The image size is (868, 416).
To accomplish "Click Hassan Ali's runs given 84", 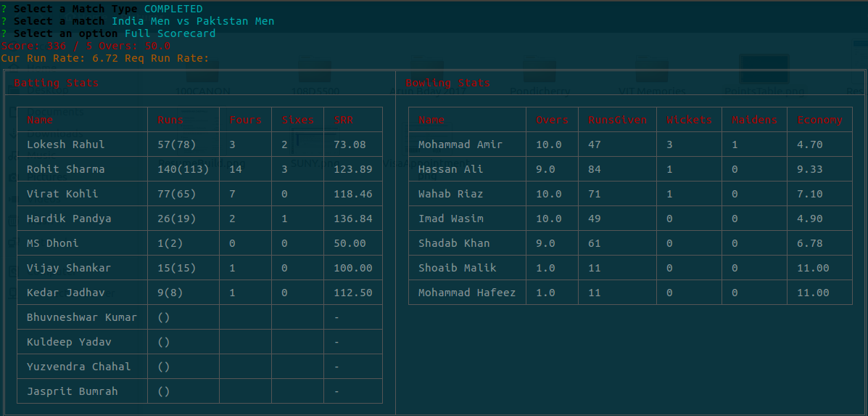I will tap(595, 169).
